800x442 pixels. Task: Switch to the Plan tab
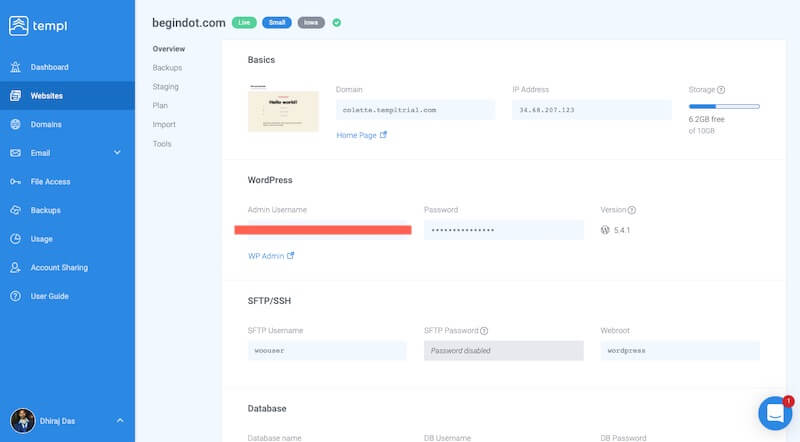(160, 106)
